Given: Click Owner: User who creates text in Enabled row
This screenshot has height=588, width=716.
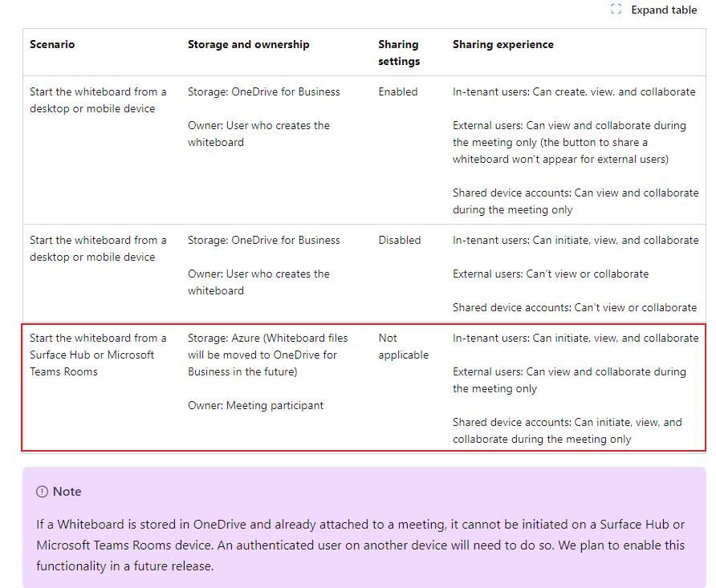Looking at the screenshot, I should 258,134.
